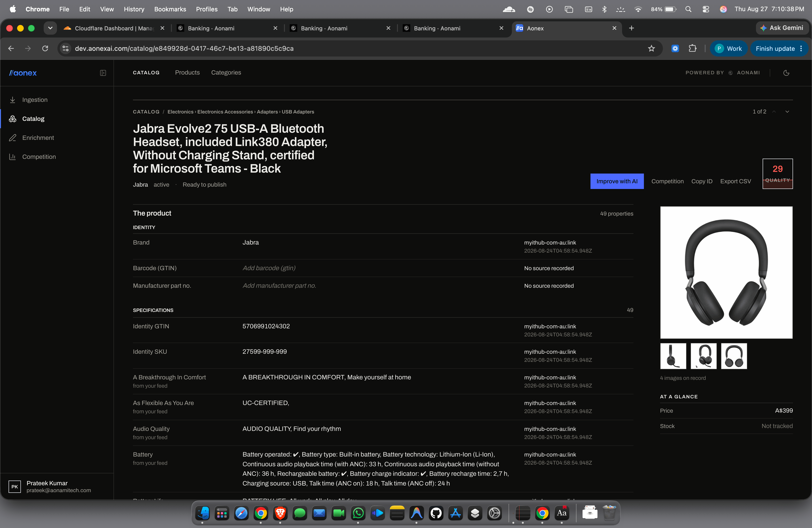Viewport: 812px width, 528px height.
Task: Click the main headset product image
Action: (x=726, y=272)
